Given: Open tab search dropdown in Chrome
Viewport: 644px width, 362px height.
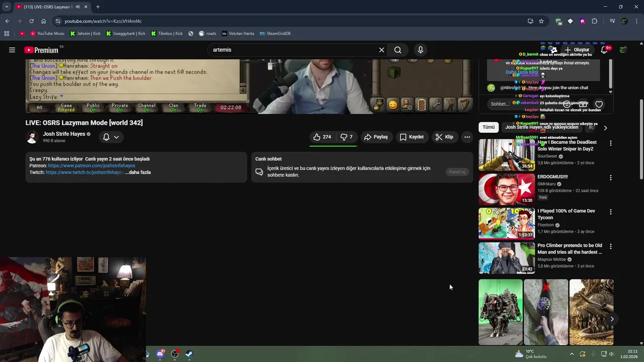Looking at the screenshot, I should tap(7, 7).
